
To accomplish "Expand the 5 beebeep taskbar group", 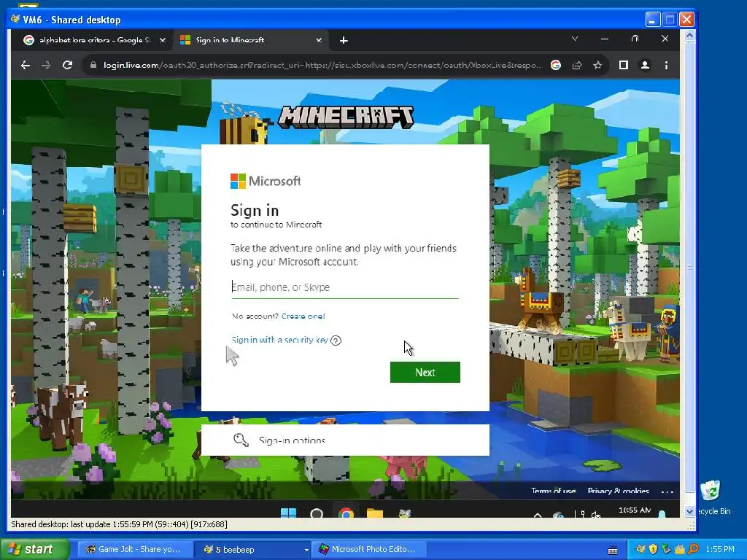I will tap(254, 550).
